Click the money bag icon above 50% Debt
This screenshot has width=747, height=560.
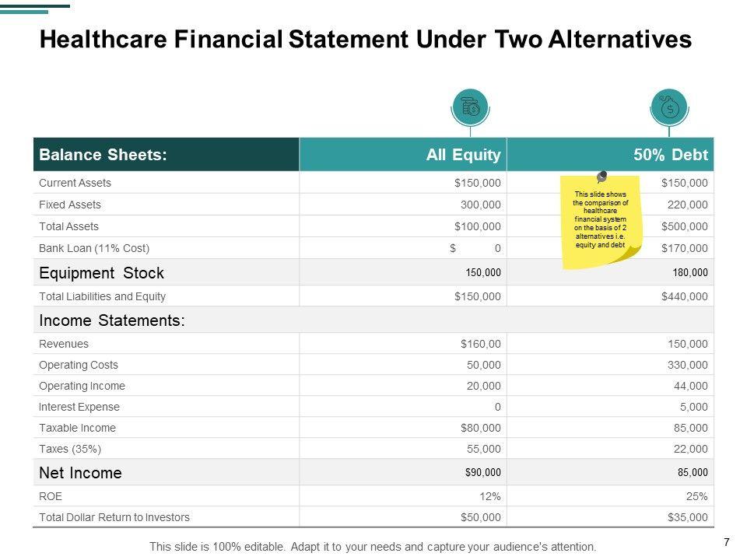tap(669, 107)
